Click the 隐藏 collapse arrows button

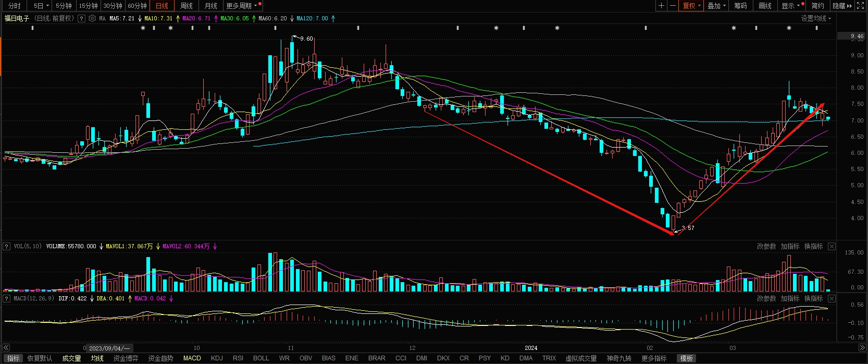[x=842, y=6]
